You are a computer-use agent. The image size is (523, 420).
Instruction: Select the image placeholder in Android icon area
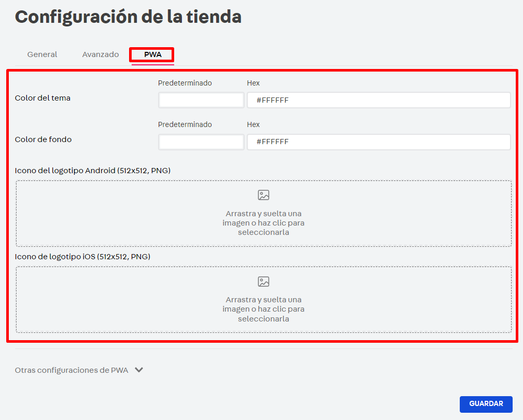(x=263, y=195)
